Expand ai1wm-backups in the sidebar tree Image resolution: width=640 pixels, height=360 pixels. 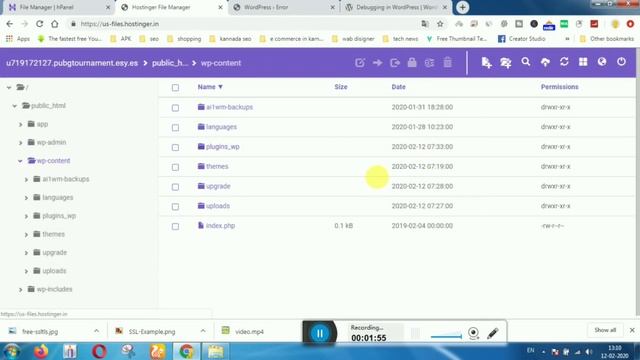26,179
